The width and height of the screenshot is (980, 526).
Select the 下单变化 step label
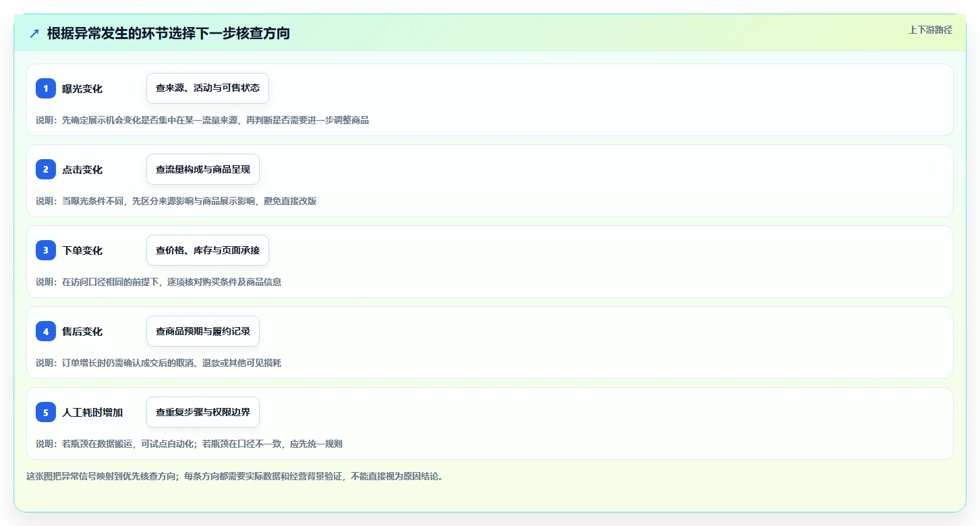coord(82,251)
